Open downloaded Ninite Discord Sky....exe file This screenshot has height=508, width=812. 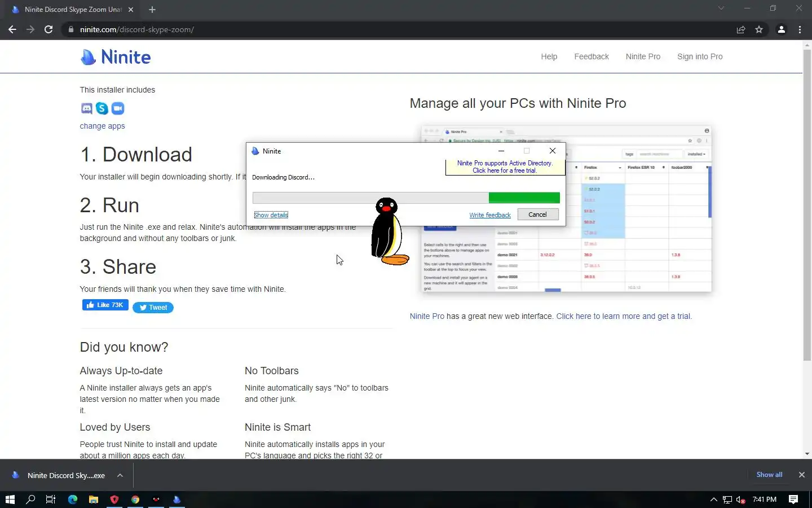point(59,475)
